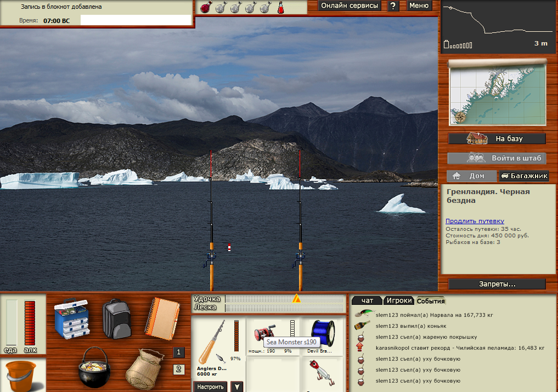558x392 pixels.
Task: Click the На базу button
Action: tap(497, 139)
